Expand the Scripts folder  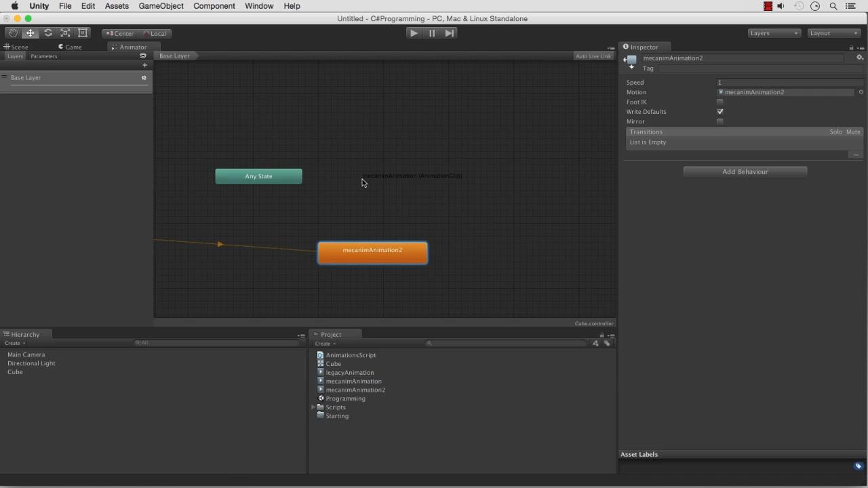click(x=313, y=407)
